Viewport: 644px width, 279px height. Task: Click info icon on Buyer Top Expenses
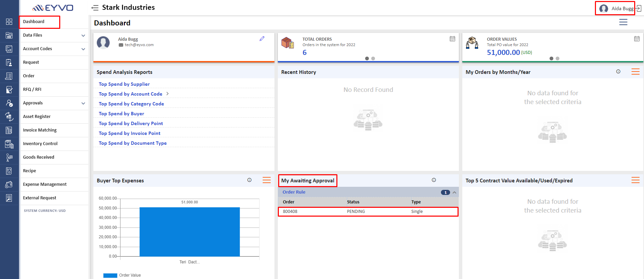pos(249,180)
